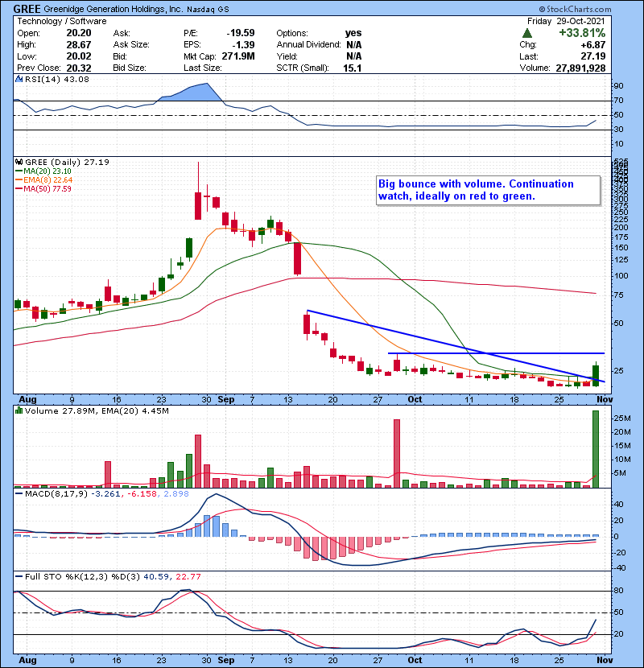Screen dimensions: 644x668
Task: Click the Annual Dividend N/A value
Action: pos(353,44)
